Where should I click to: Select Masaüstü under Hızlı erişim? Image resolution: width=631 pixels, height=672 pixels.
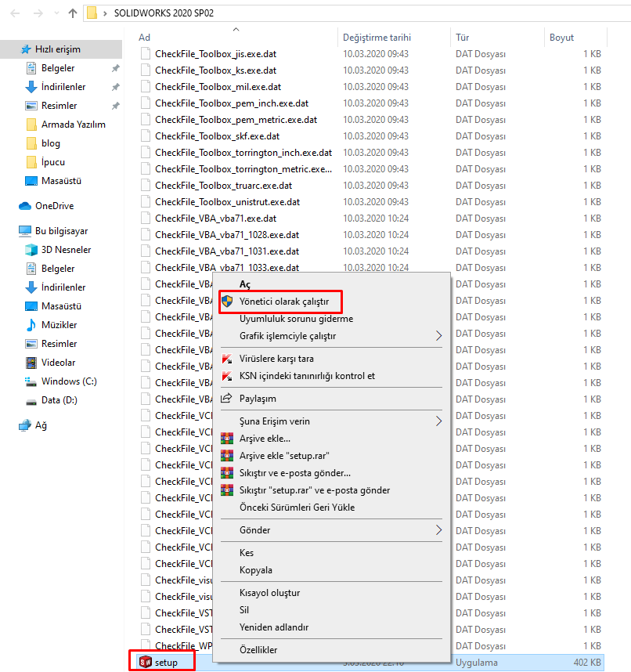coord(61,181)
